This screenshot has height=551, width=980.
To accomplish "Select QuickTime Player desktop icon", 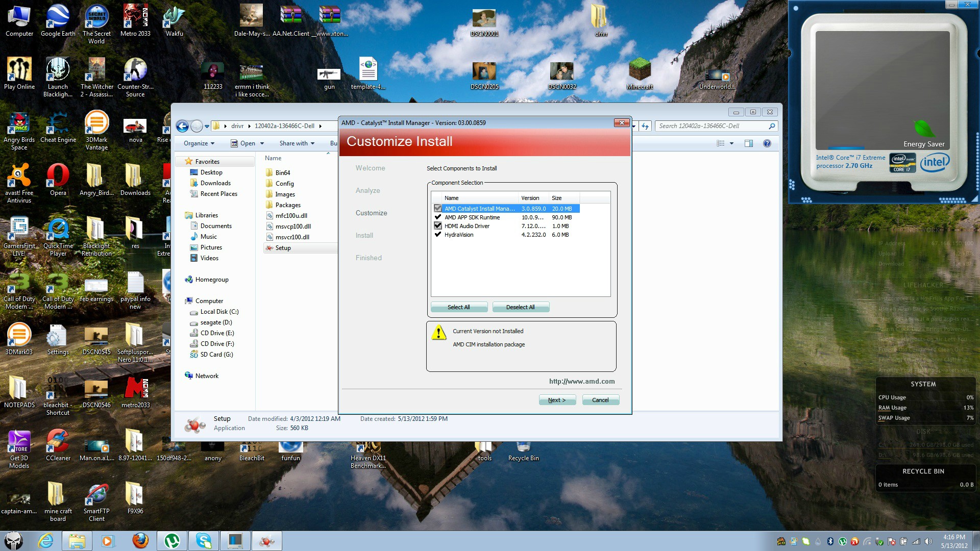I will [x=58, y=237].
